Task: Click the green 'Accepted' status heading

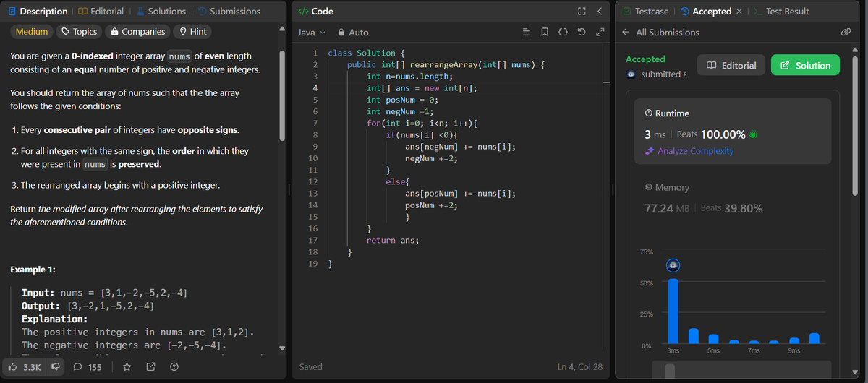Action: pos(645,59)
